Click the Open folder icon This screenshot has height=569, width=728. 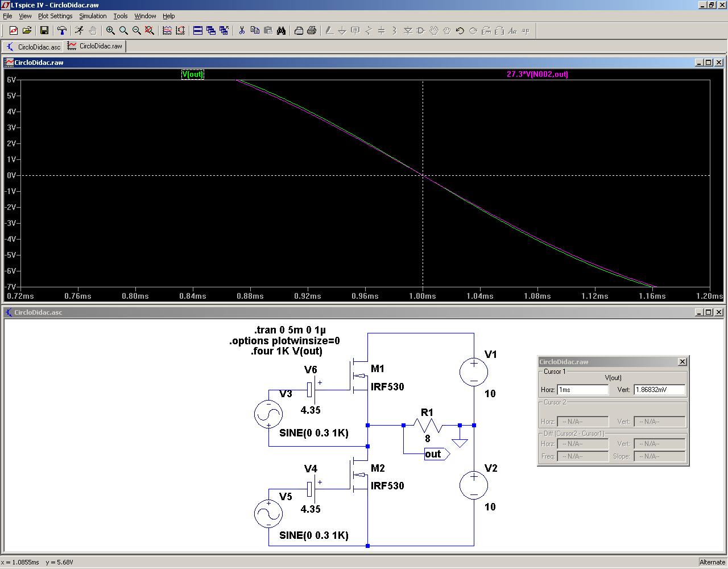27,31
